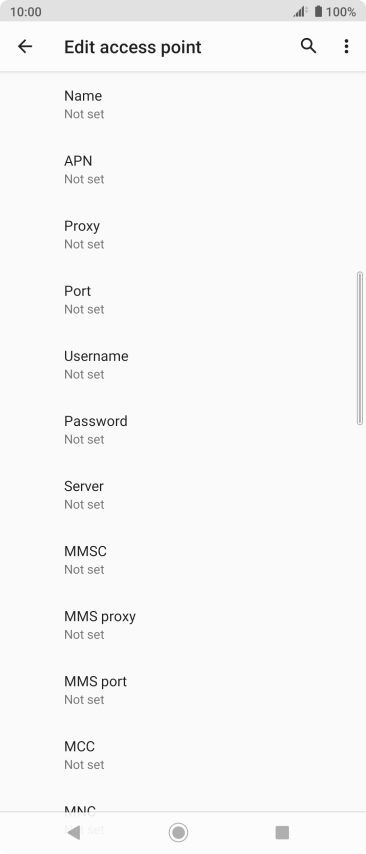The width and height of the screenshot is (366, 854).
Task: Open search with magnifier icon
Action: (308, 46)
